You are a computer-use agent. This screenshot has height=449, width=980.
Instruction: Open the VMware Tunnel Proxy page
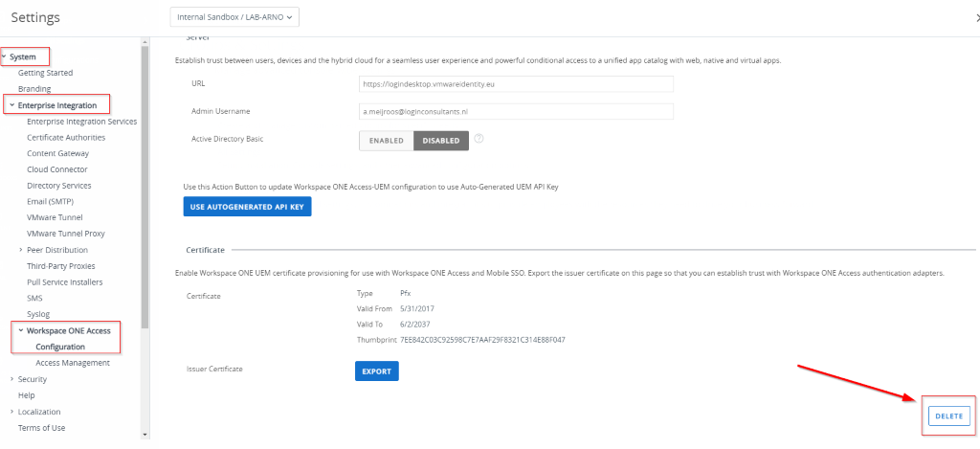67,234
